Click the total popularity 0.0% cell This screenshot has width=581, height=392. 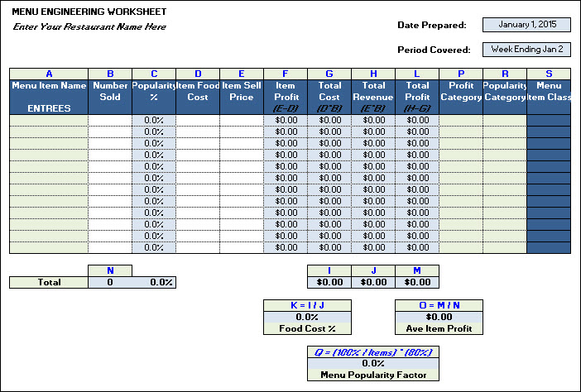coord(154,283)
